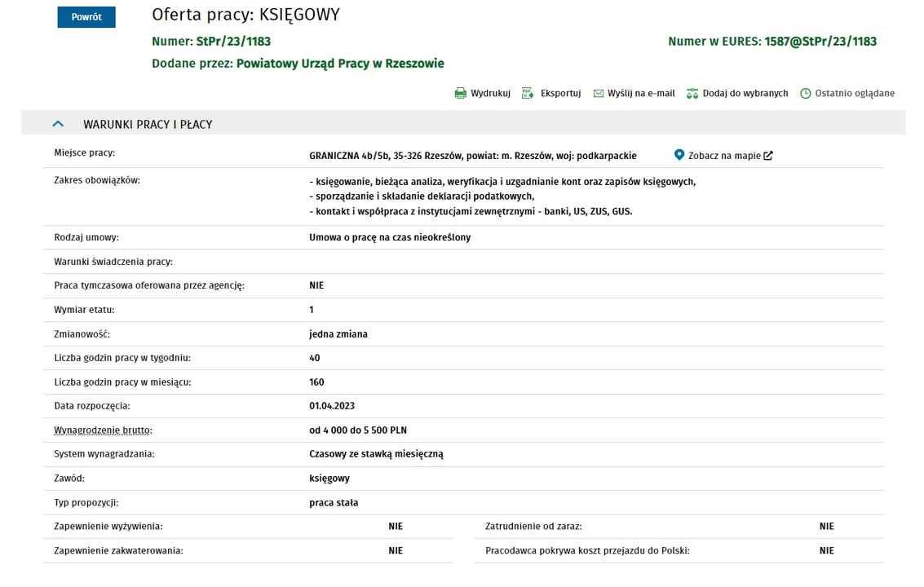924x587 pixels.
Task: Select the address text GRANICZNA 4b/5b
Action: (x=349, y=156)
